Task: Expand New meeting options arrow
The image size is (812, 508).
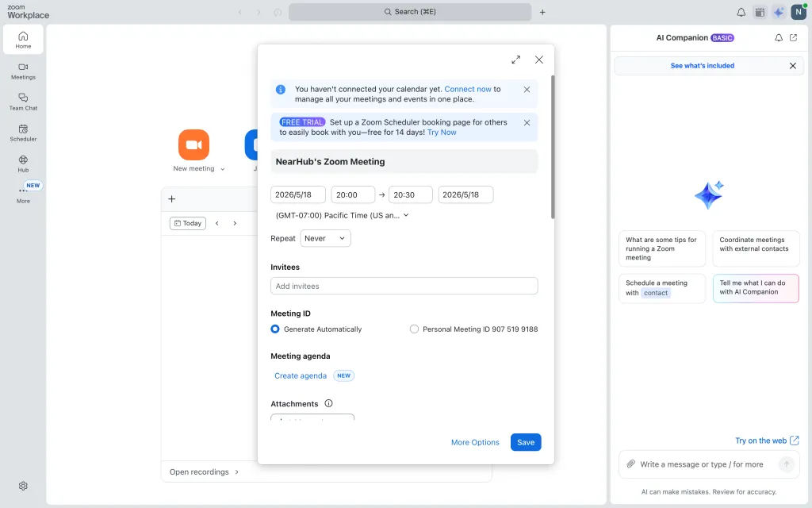Action: [x=223, y=169]
